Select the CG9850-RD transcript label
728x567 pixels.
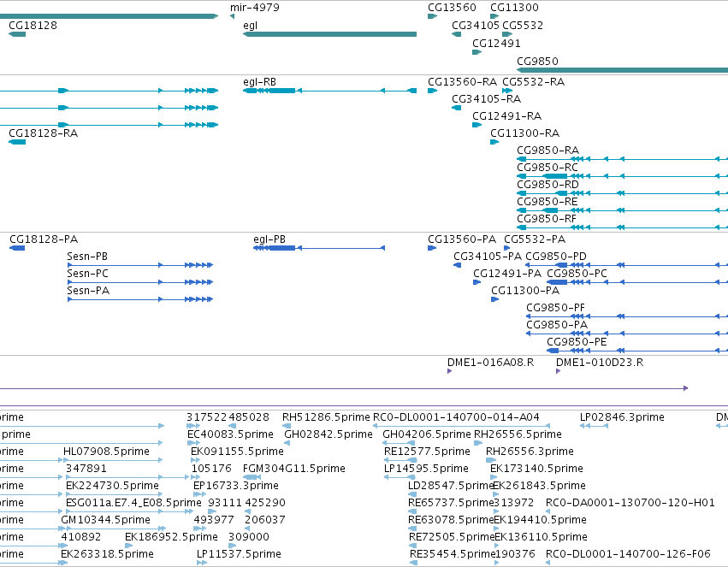[547, 185]
